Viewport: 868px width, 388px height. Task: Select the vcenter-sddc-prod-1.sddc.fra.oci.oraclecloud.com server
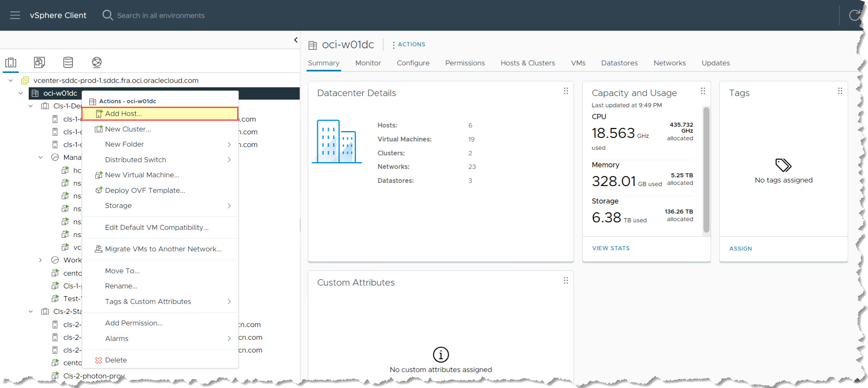[x=116, y=80]
